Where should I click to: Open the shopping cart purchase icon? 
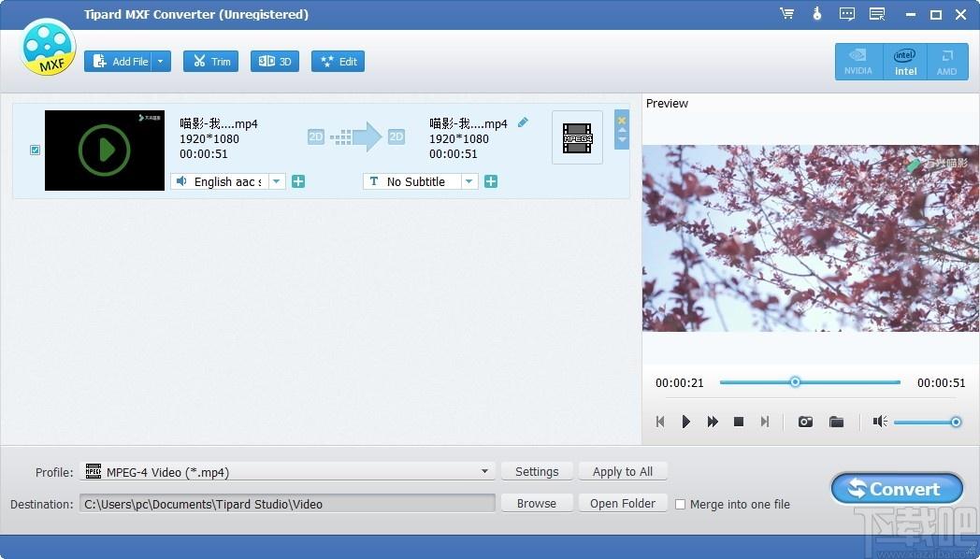(786, 14)
